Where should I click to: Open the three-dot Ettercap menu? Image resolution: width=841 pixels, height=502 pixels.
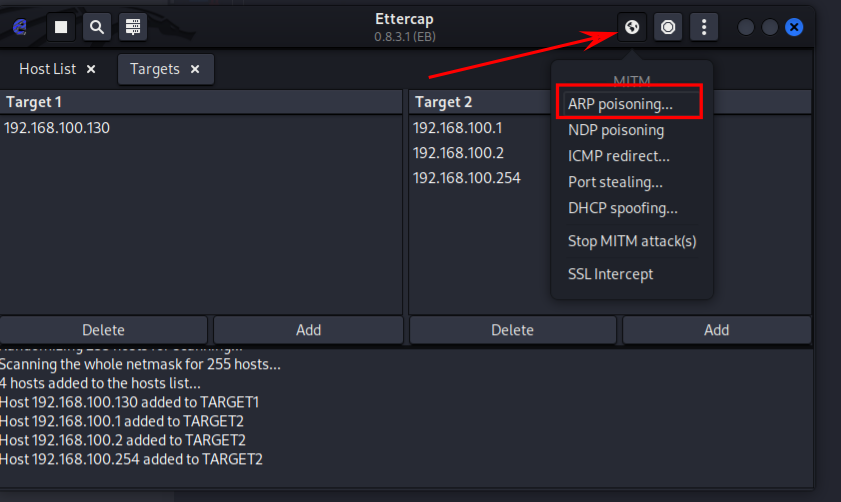(704, 27)
